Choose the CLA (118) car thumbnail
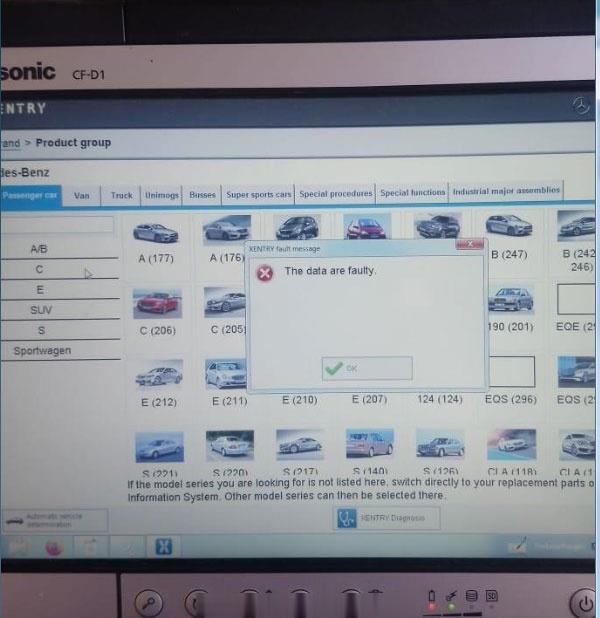This screenshot has width=600, height=618. coord(512,445)
